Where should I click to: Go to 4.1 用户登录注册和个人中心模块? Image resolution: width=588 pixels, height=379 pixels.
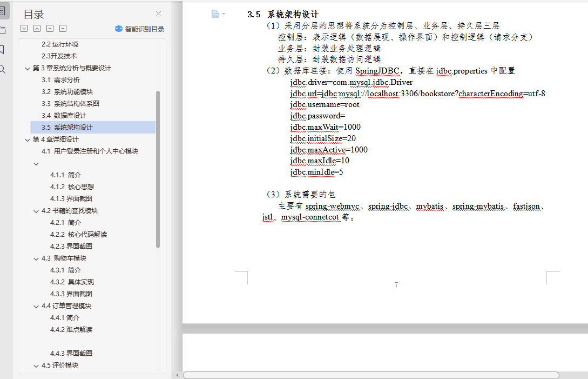[90, 151]
